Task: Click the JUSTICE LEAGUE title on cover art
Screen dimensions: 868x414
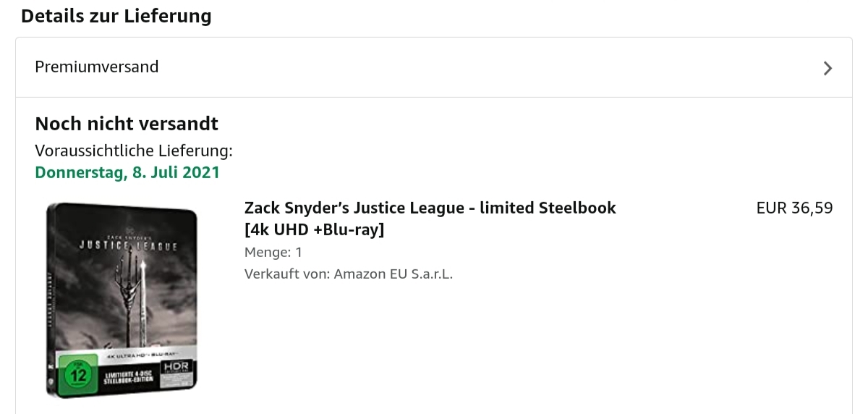Action: point(128,247)
